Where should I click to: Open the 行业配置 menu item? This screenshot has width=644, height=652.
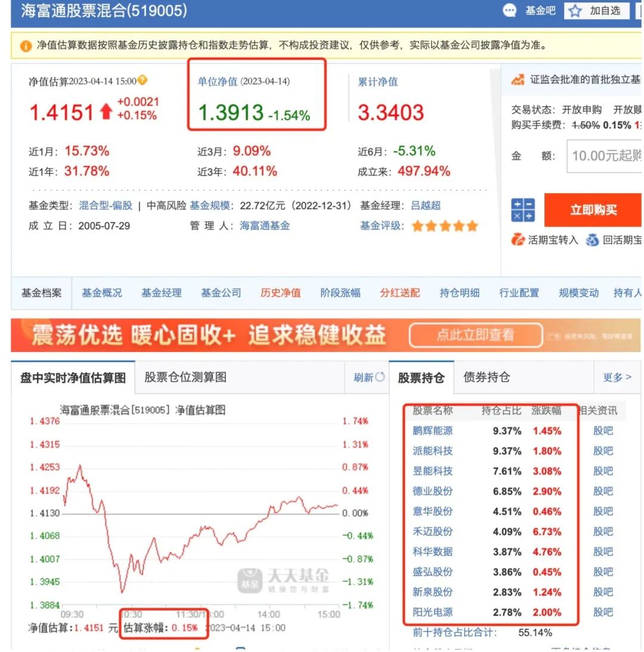point(519,293)
